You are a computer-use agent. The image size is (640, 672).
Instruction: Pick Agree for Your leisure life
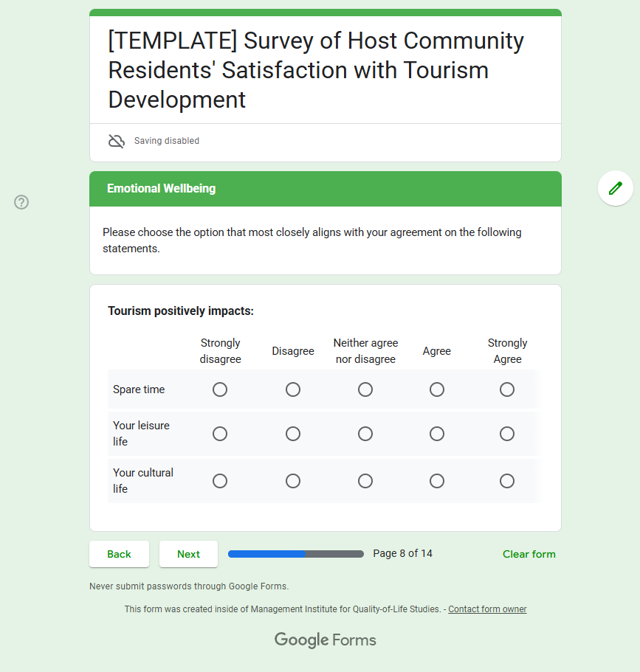click(x=437, y=434)
